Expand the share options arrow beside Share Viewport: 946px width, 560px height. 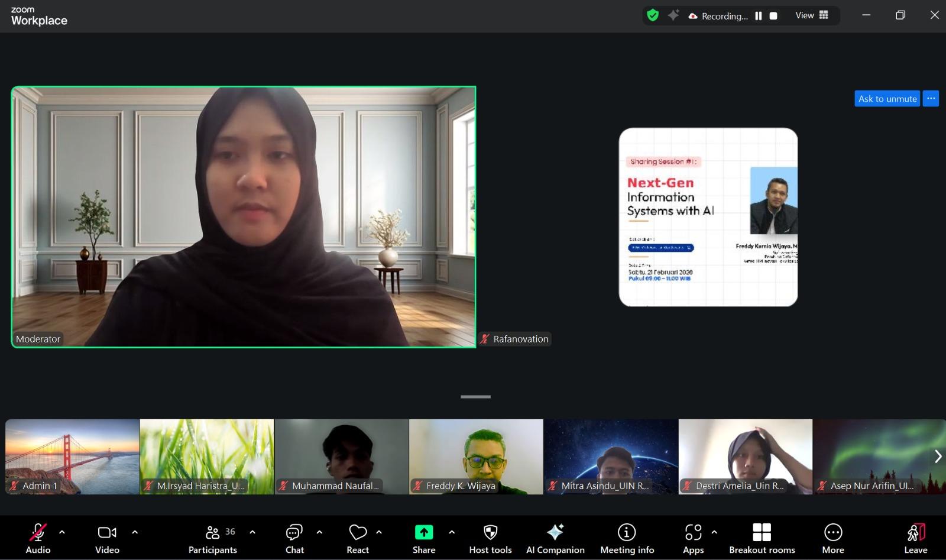pos(452,532)
